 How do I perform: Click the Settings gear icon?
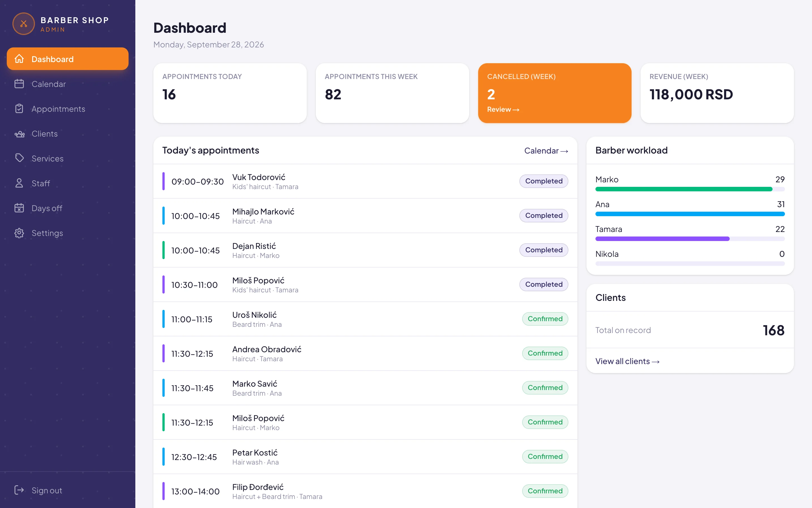19,233
